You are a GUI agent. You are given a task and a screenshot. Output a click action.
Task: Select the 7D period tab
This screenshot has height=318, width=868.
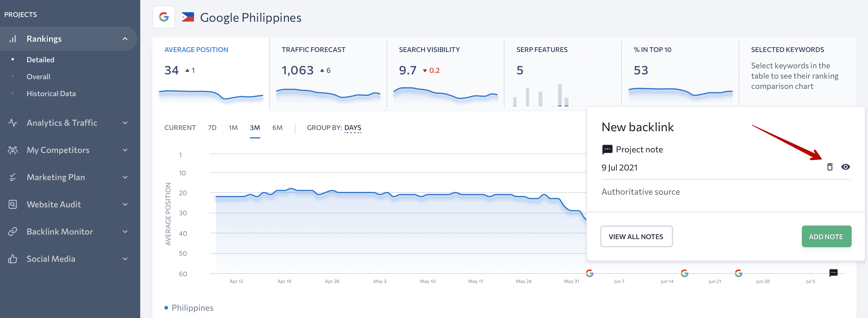(212, 128)
